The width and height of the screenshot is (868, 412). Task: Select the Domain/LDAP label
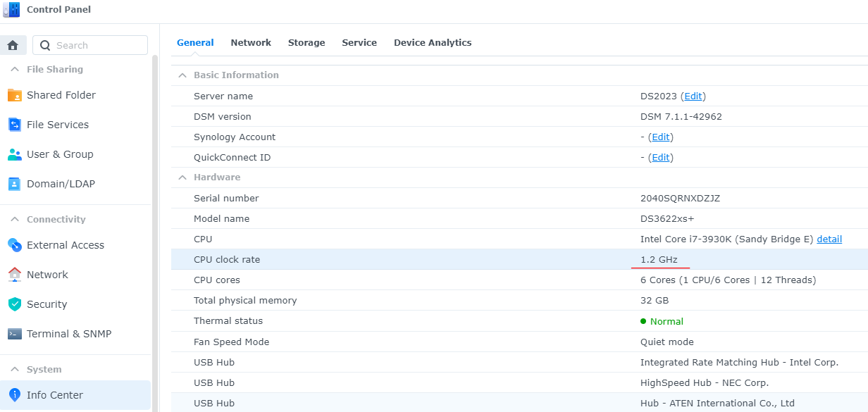click(61, 184)
